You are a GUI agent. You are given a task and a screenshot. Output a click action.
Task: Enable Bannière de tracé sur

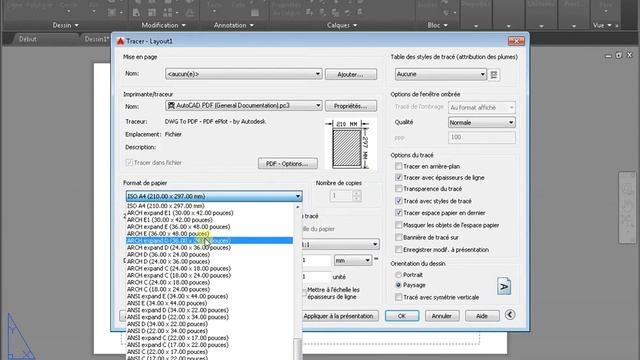click(x=398, y=237)
